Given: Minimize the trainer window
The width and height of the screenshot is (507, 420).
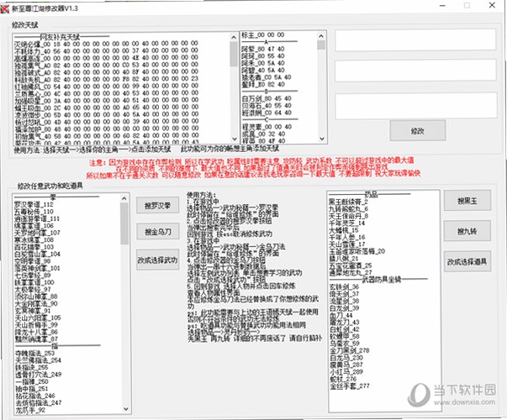Looking at the screenshot, I should (442, 6).
